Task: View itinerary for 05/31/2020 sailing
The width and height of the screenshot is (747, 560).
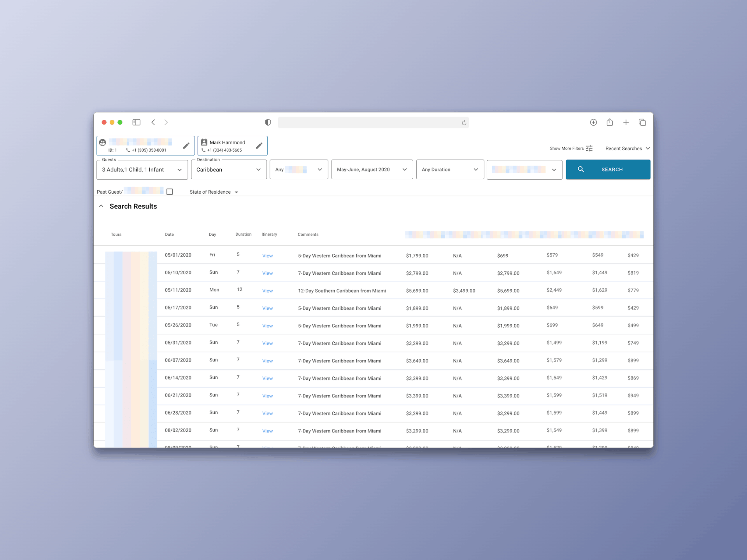Action: click(267, 343)
